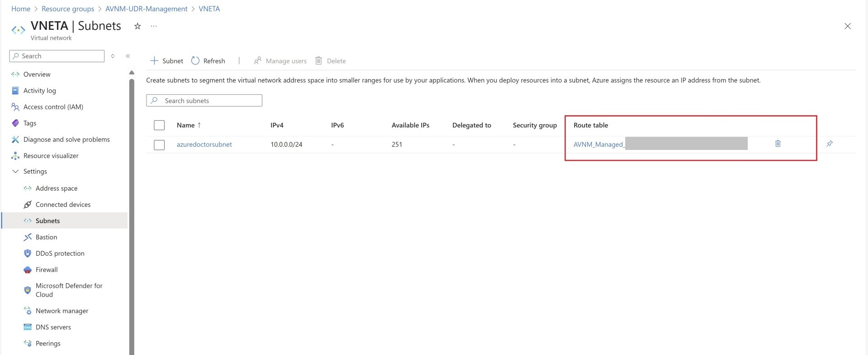Click Manage users in toolbar

click(x=280, y=61)
